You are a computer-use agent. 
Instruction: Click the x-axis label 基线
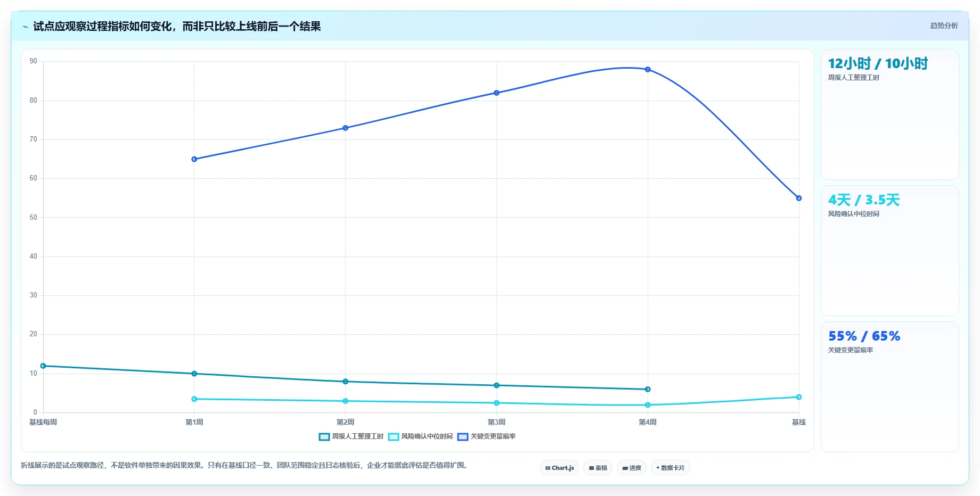point(798,422)
